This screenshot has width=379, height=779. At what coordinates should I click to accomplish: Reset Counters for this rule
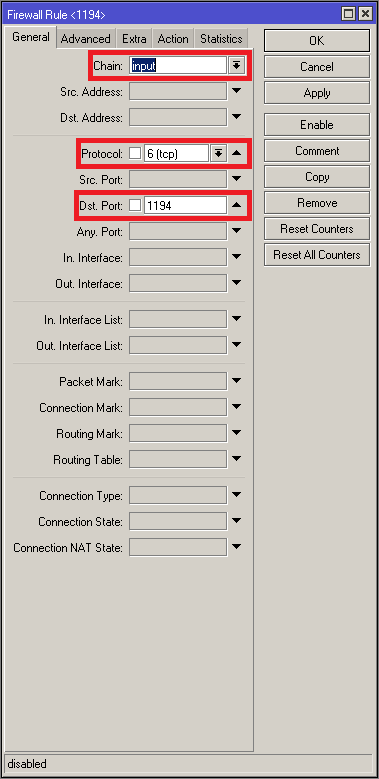pyautogui.click(x=317, y=229)
